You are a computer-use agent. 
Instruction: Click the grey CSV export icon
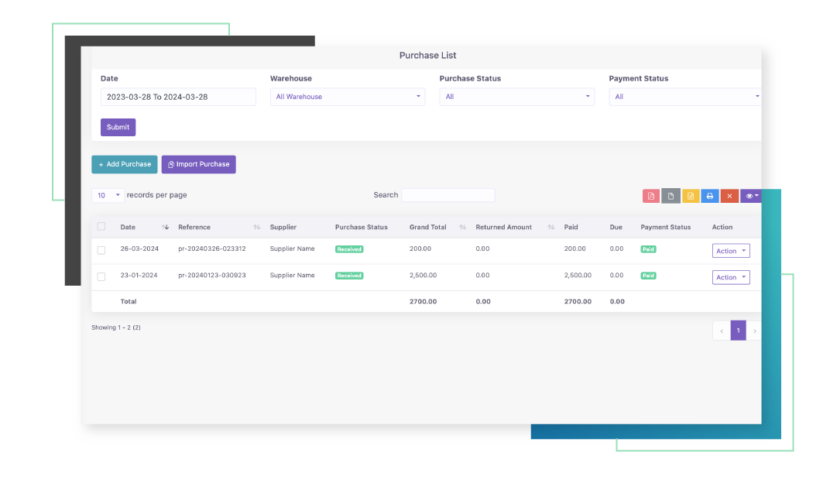671,196
